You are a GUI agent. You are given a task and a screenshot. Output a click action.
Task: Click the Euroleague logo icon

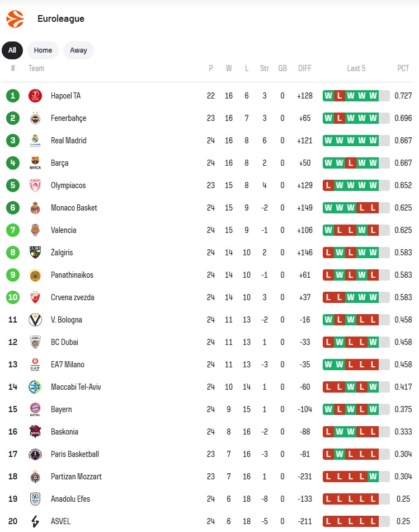tap(15, 19)
